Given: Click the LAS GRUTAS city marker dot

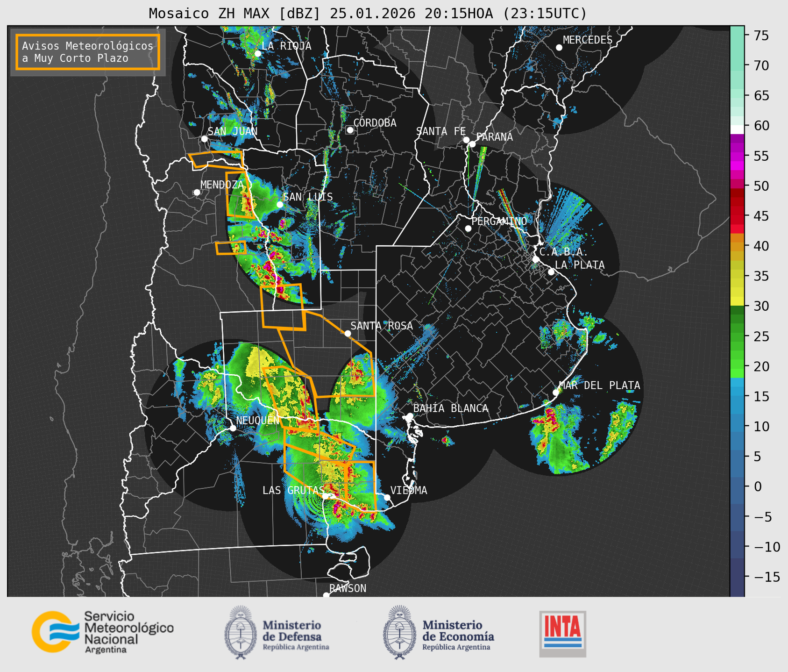Looking at the screenshot, I should (x=325, y=496).
